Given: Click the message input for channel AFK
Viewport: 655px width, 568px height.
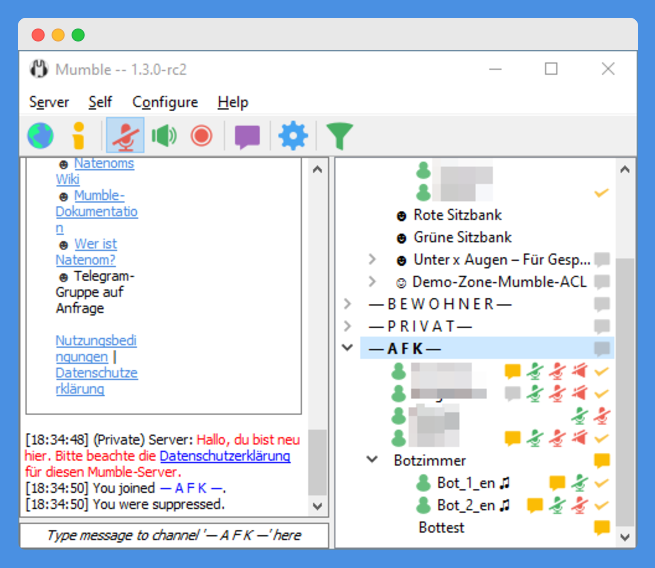Looking at the screenshot, I should tap(174, 535).
